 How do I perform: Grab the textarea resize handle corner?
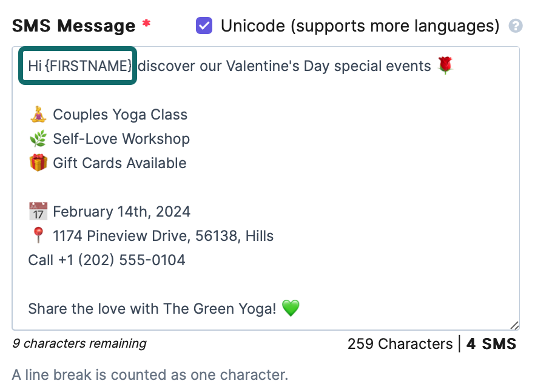click(x=515, y=325)
